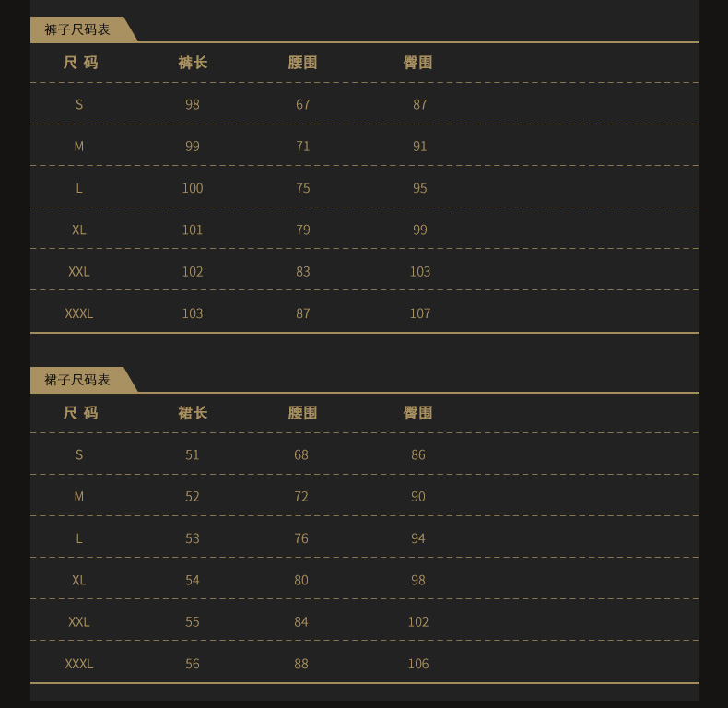Click pants length value 100

(193, 188)
